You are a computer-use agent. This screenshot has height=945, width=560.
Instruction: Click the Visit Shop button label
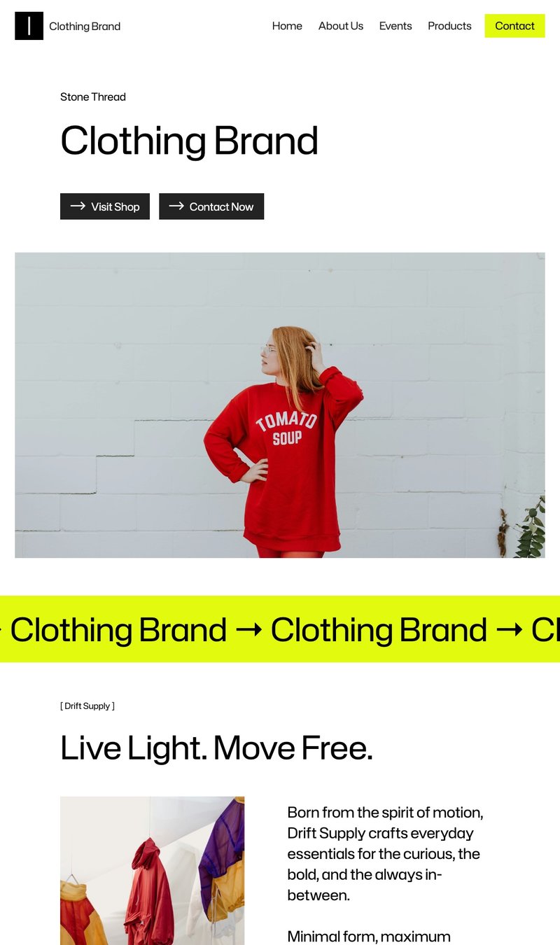[x=115, y=206]
